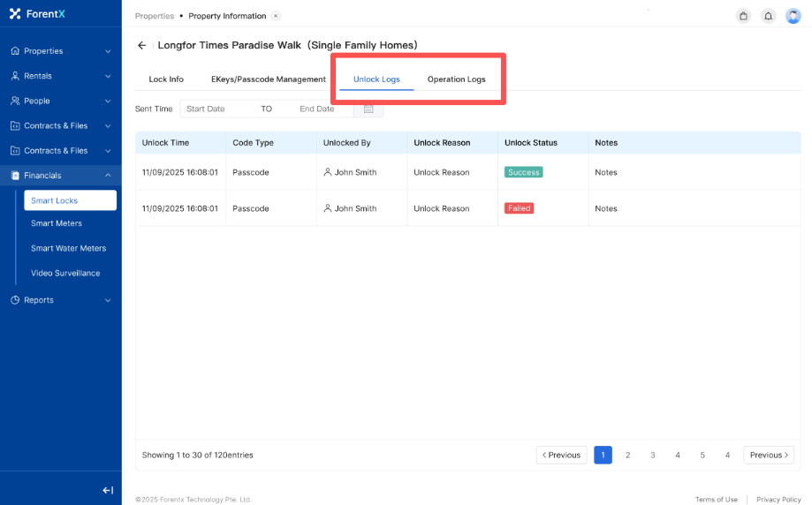Collapse sidebar using bottom arrow icon
The height and width of the screenshot is (505, 812).
108,490
